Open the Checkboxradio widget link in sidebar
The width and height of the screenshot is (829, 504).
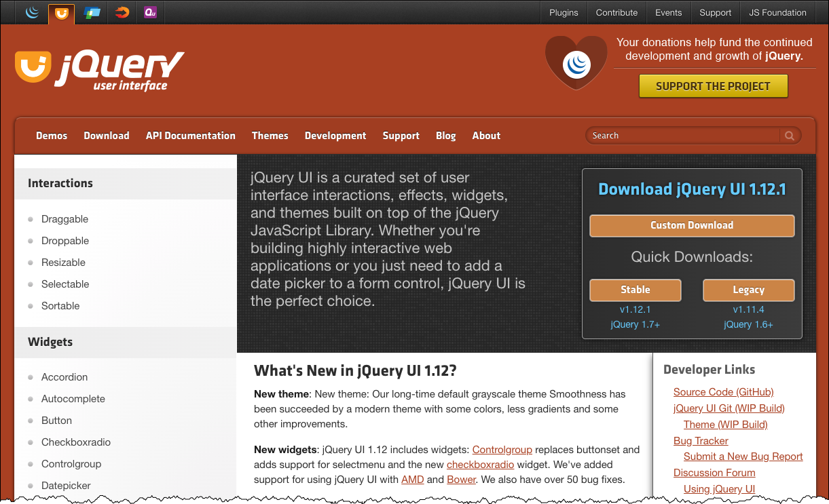point(76,442)
